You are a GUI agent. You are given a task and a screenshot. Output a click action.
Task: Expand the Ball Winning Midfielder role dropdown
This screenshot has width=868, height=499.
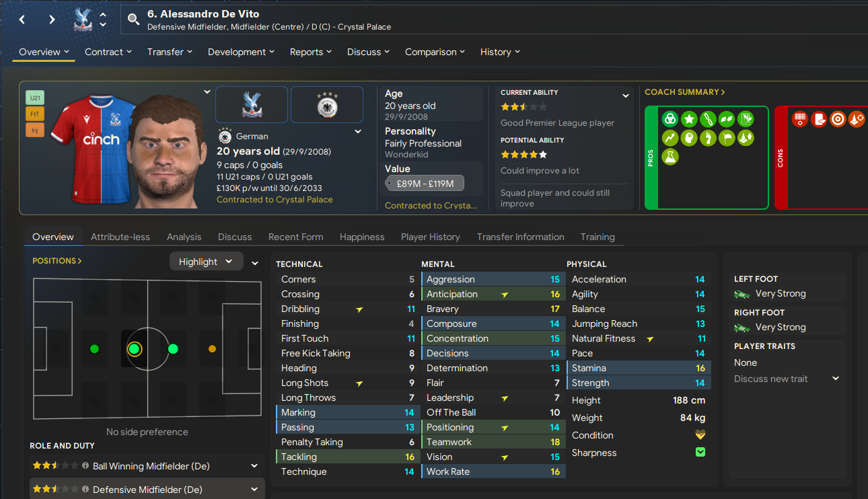[254, 465]
